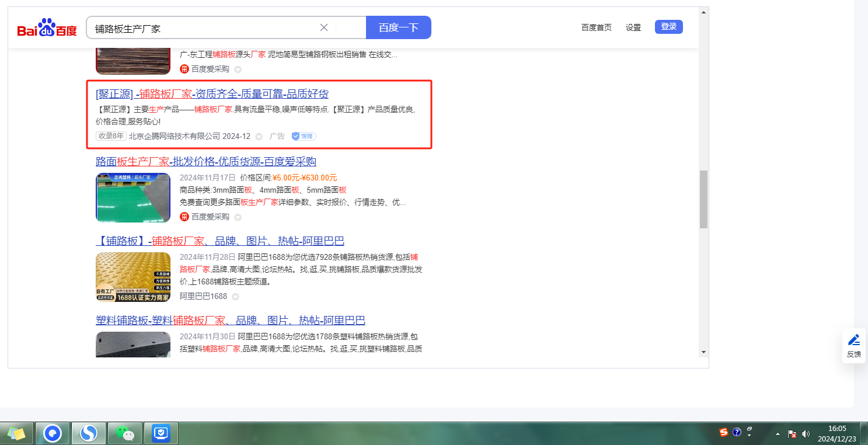Expand arrow beside 阿里巴巴1688 source

[x=235, y=297]
